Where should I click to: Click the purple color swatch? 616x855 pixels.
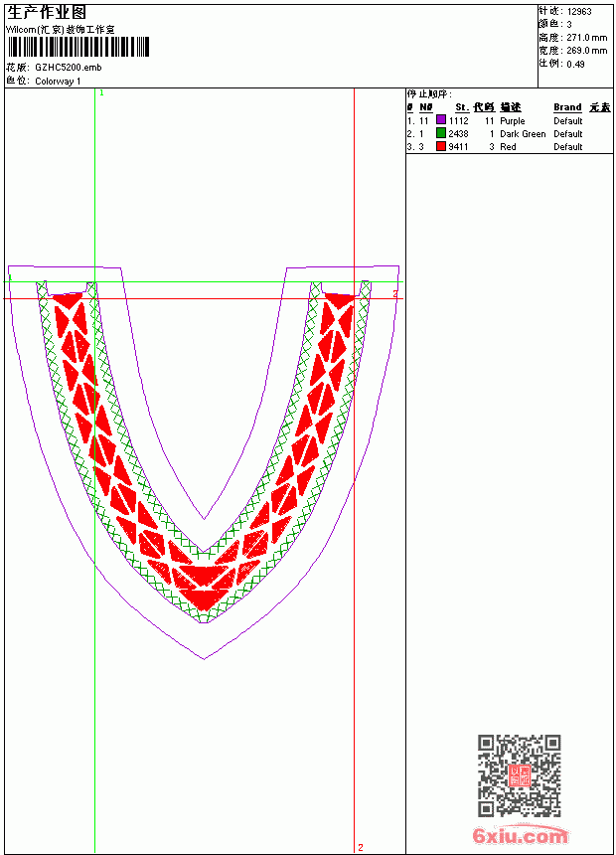click(441, 120)
